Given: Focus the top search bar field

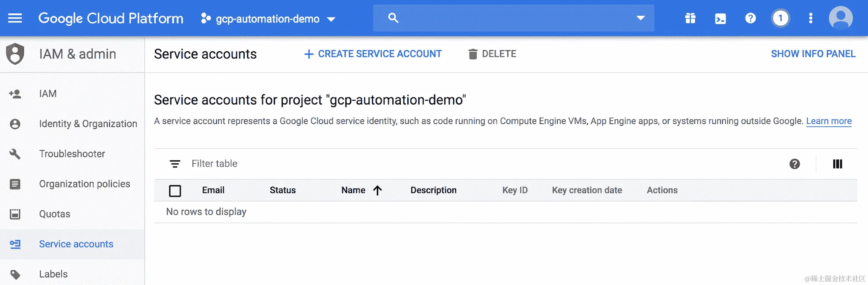Looking at the screenshot, I should (x=513, y=18).
